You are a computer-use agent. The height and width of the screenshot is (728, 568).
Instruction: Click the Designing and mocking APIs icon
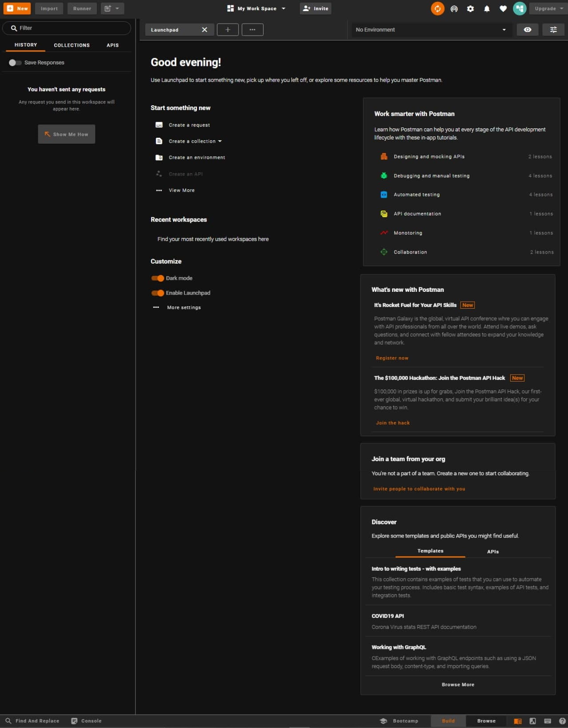(x=384, y=156)
